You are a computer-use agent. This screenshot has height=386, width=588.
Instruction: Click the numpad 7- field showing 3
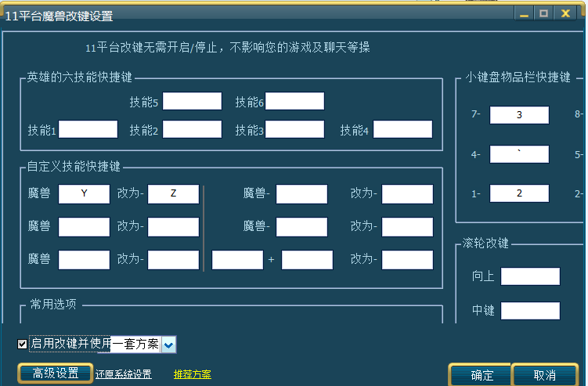[519, 115]
